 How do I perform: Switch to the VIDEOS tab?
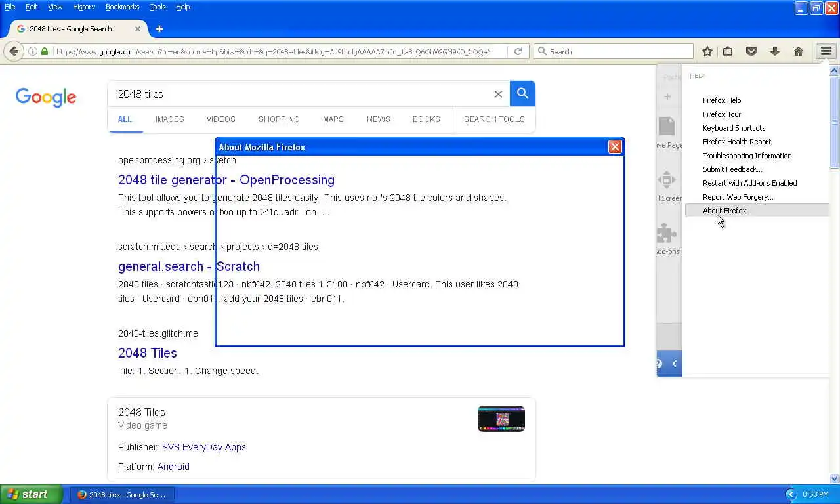click(220, 119)
